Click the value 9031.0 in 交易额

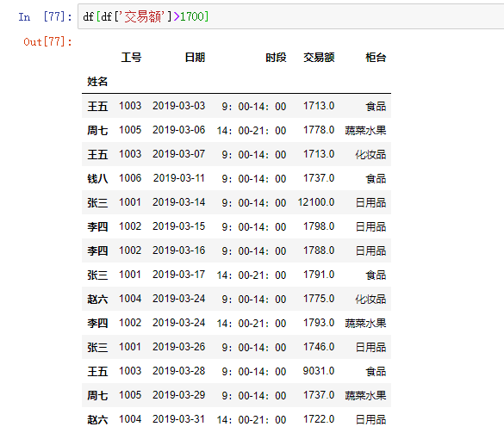coord(319,371)
